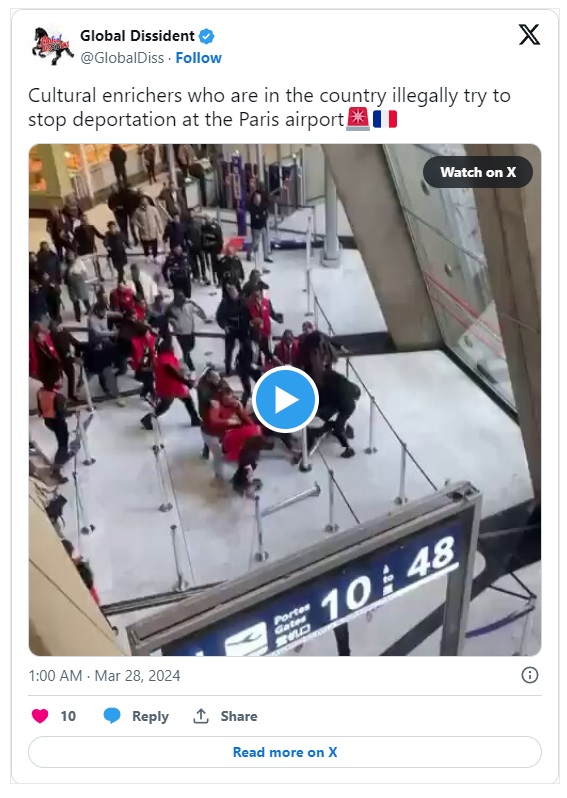567x798 pixels.
Task: Click the Global Dissident display name
Action: coord(137,36)
